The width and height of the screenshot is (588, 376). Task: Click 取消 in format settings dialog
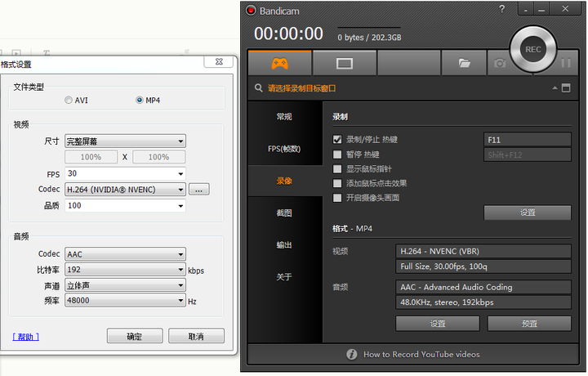tap(196, 336)
